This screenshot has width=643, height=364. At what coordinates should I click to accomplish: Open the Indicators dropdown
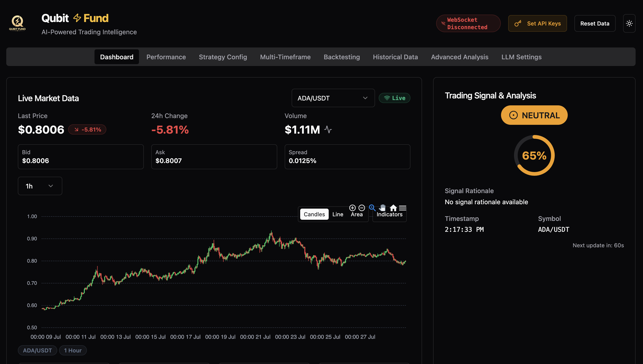click(x=389, y=214)
